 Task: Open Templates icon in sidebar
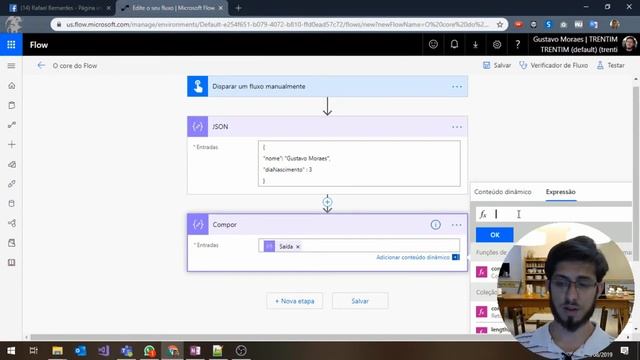(11, 164)
